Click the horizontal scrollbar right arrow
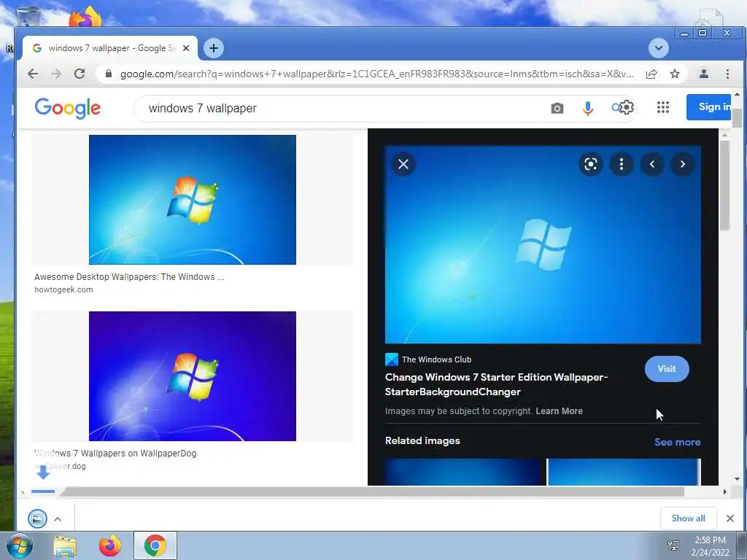 [x=724, y=491]
